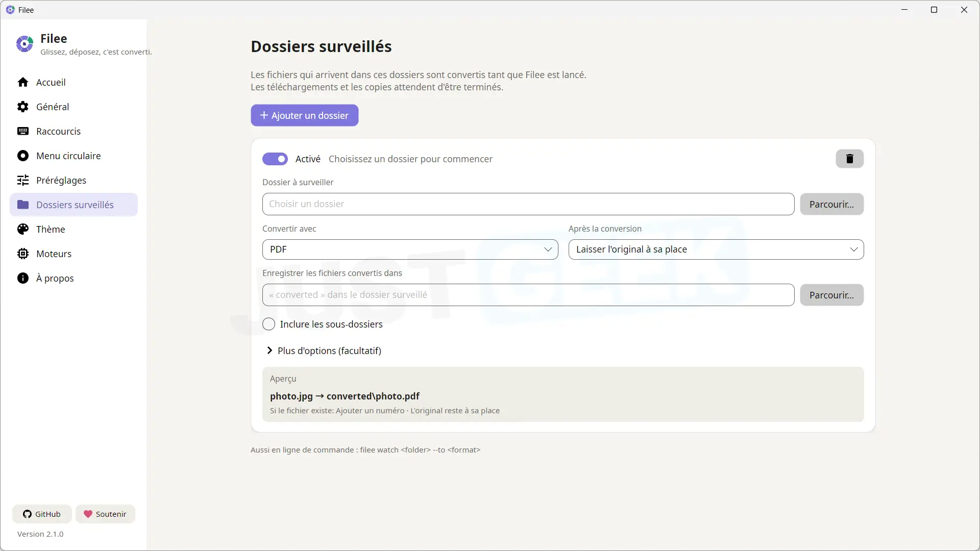Open the Convertir avec PDF dropdown
The width and height of the screenshot is (980, 551).
click(x=410, y=249)
